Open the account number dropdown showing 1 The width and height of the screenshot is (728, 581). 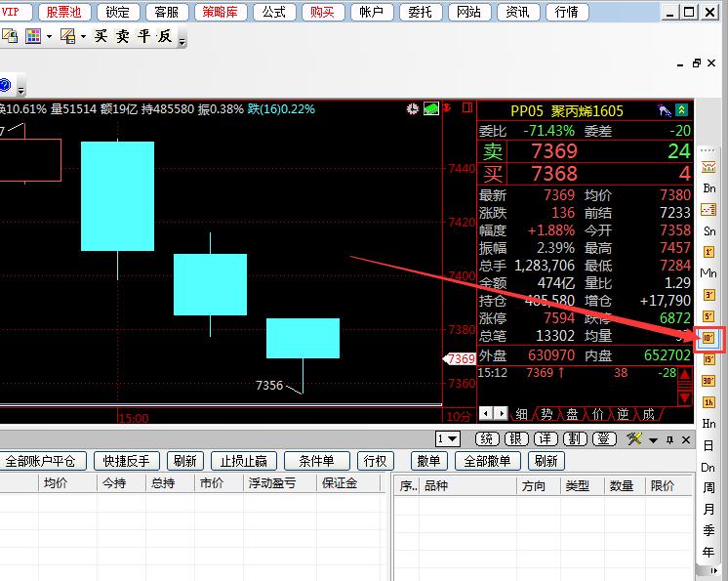[448, 439]
